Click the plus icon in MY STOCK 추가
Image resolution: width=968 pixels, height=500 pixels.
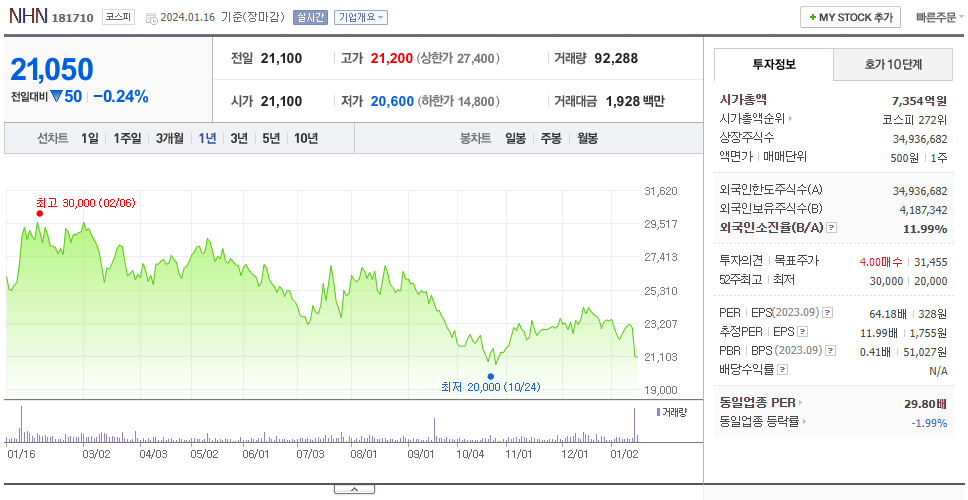point(812,17)
